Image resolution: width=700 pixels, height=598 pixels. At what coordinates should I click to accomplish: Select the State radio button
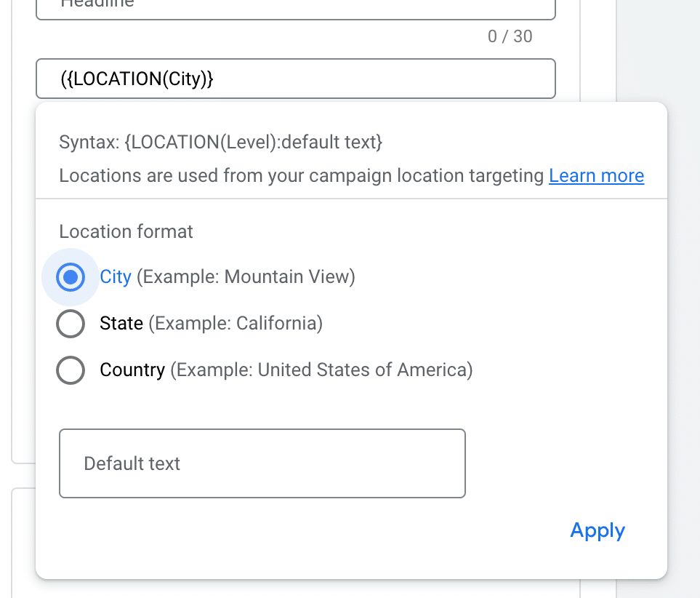71,324
